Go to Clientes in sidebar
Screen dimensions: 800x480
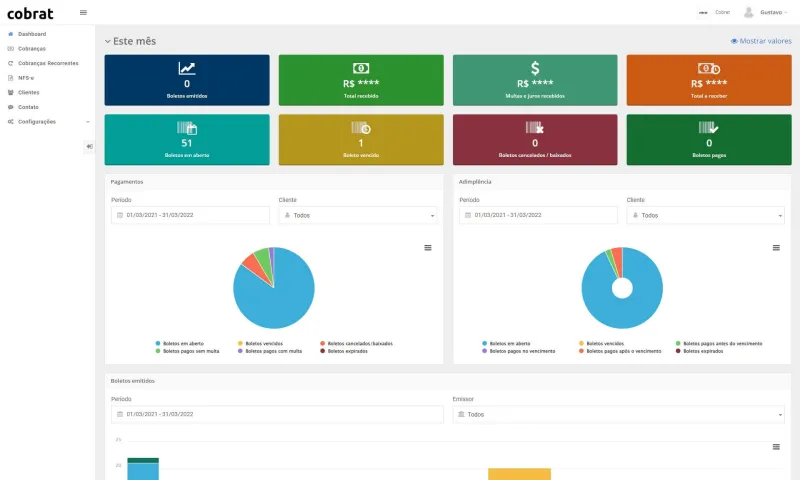[28, 92]
